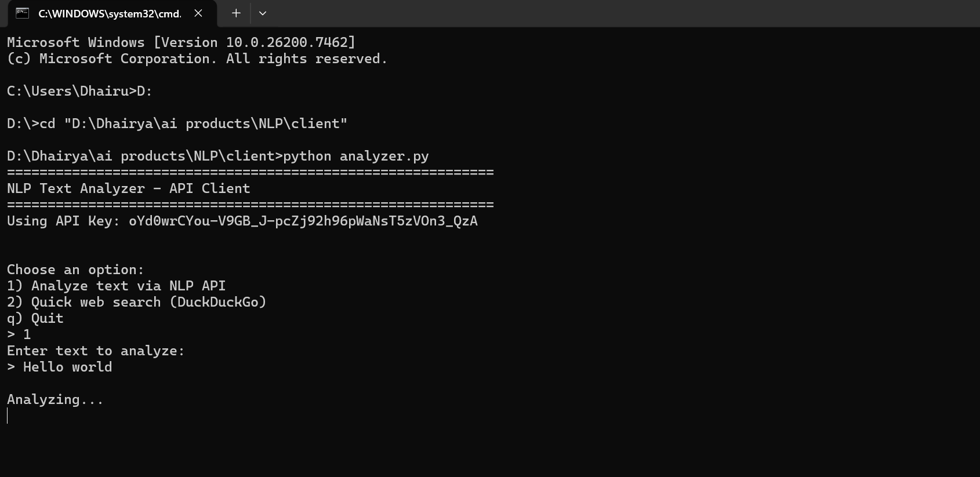
Task: Expand the new tab profile dropdown
Action: [x=263, y=13]
